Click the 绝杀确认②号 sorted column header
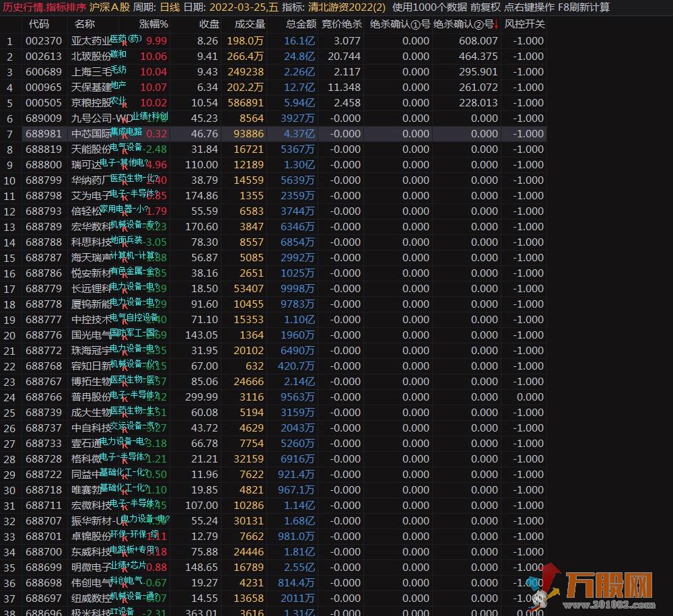This screenshot has width=673, height=616. pos(464,24)
